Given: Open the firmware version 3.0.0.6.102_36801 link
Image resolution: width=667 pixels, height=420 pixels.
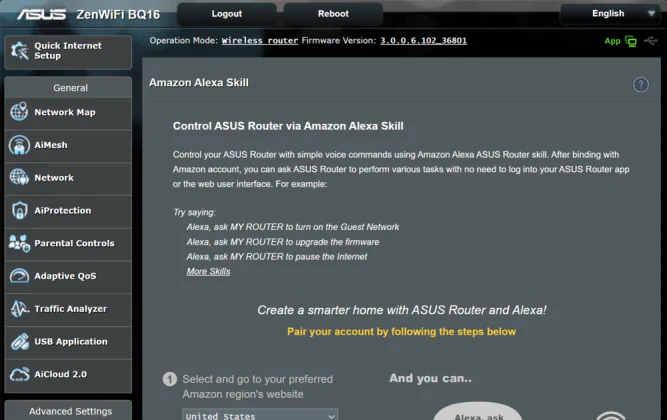Looking at the screenshot, I should pyautogui.click(x=423, y=40).
